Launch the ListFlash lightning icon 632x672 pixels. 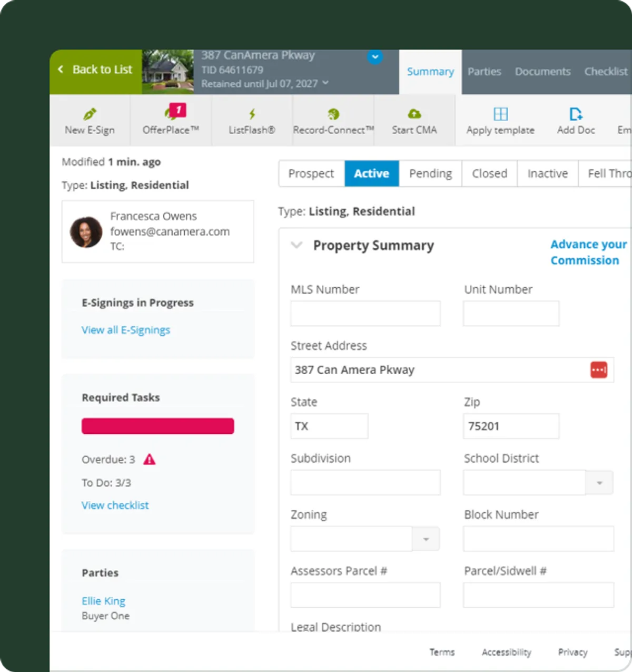coord(252,114)
